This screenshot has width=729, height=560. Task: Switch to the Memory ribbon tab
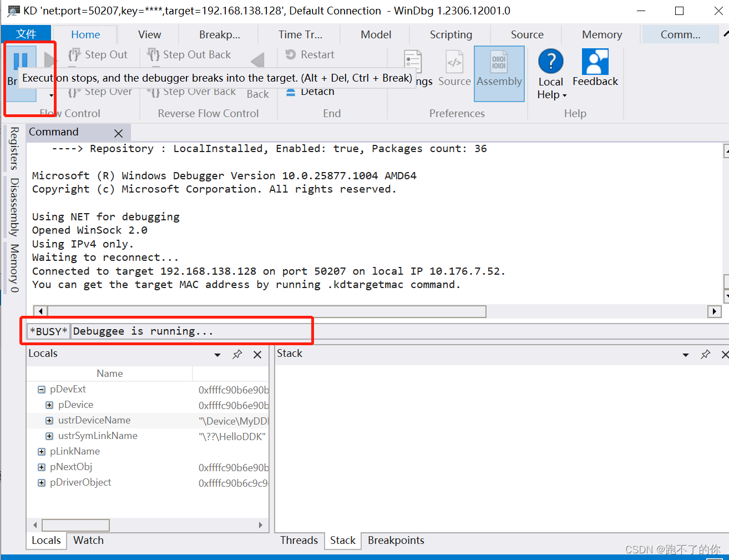click(x=602, y=34)
